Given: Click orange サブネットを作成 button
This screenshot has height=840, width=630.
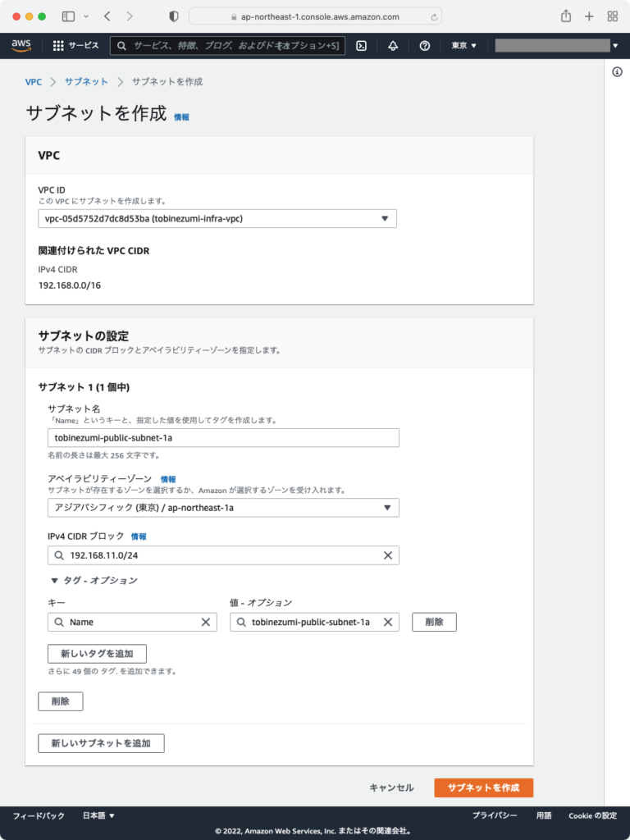Looking at the screenshot, I should (x=484, y=788).
